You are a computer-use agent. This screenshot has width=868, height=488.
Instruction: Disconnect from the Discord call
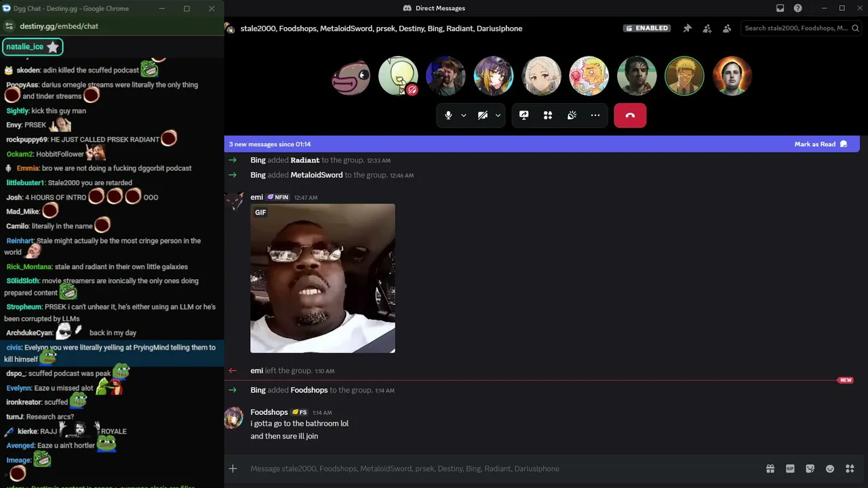coord(630,115)
